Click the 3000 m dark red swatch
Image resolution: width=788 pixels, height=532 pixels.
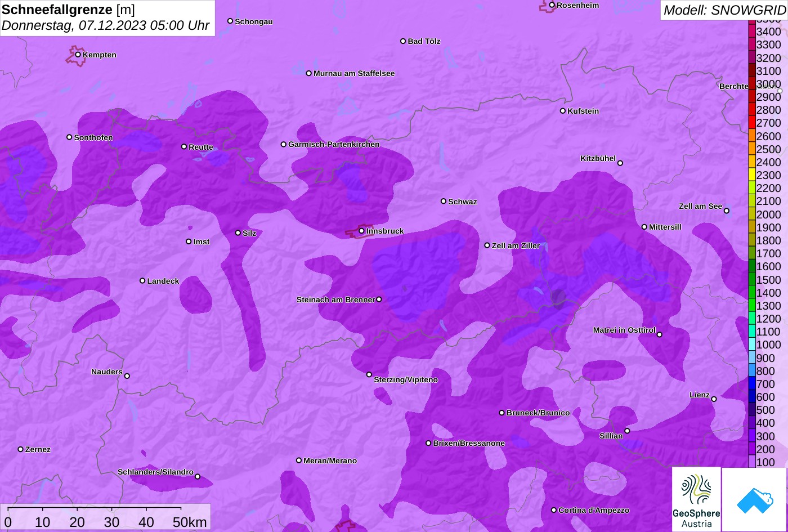752,84
